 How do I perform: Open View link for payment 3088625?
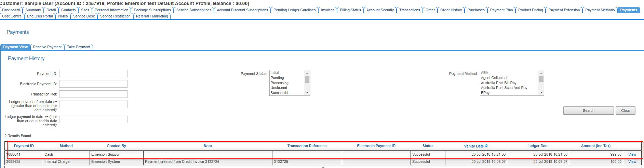pos(632,162)
